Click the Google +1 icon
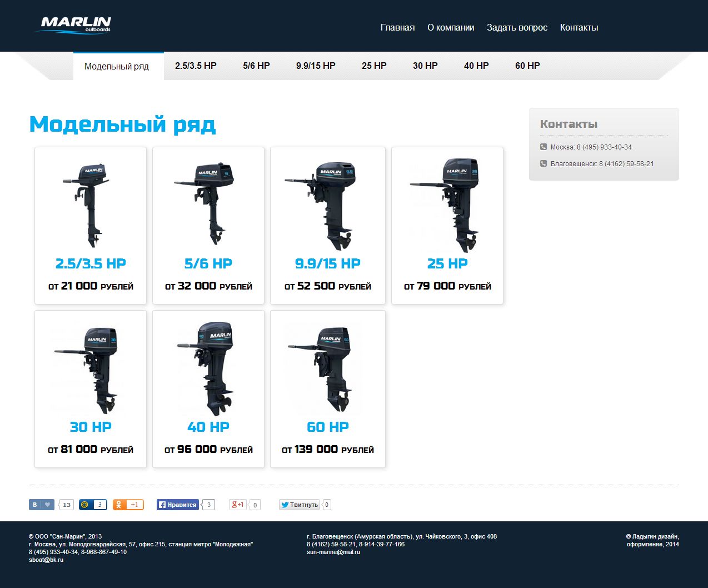This screenshot has height=588, width=708. [x=238, y=505]
